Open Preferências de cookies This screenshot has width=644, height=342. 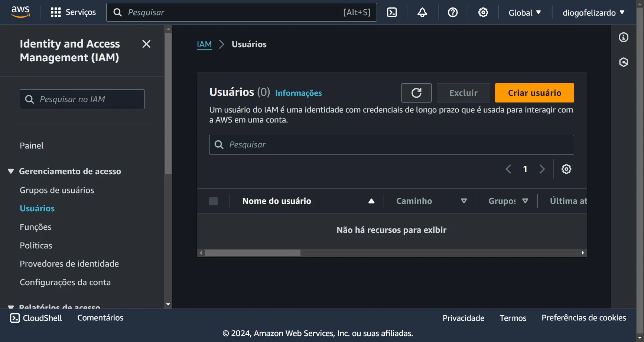(x=584, y=318)
